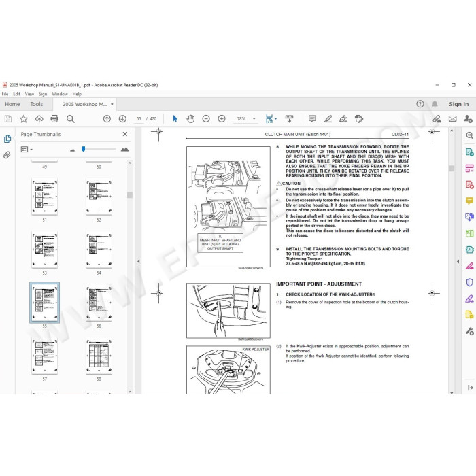The image size is (476, 476).
Task: Activate the Selection arrow tool
Action: pos(175,119)
